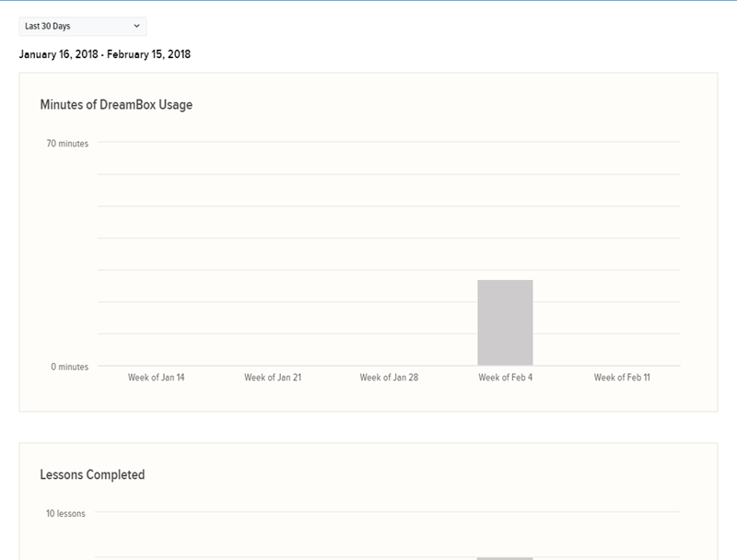The width and height of the screenshot is (737, 560).
Task: Select the date range January 16, 2018 - February 15, 2018
Action: pos(105,54)
